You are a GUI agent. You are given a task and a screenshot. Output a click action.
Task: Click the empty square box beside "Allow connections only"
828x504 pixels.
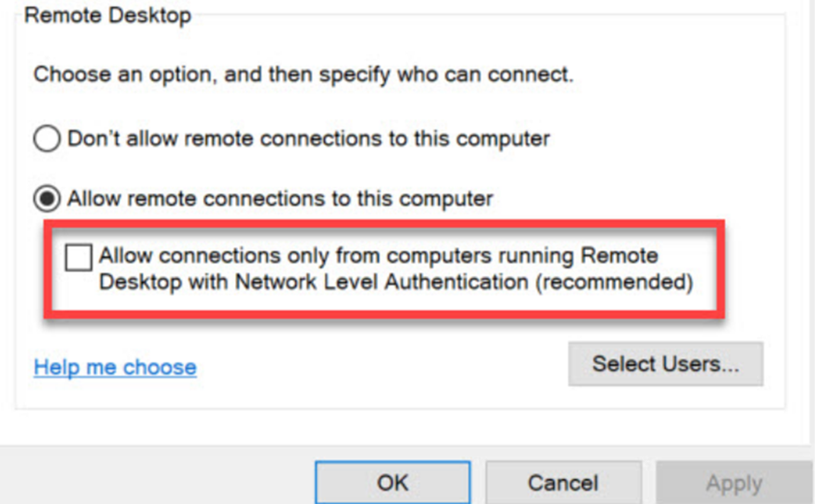coord(78,257)
